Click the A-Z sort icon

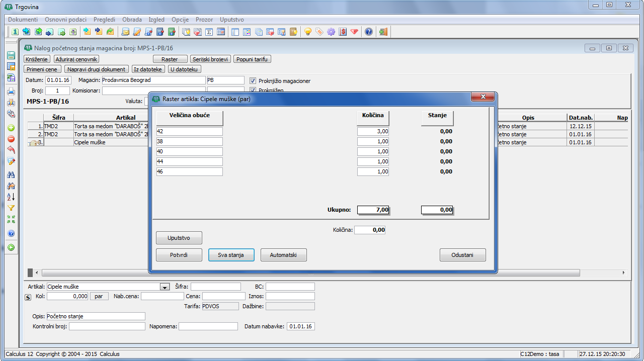pyautogui.click(x=11, y=197)
